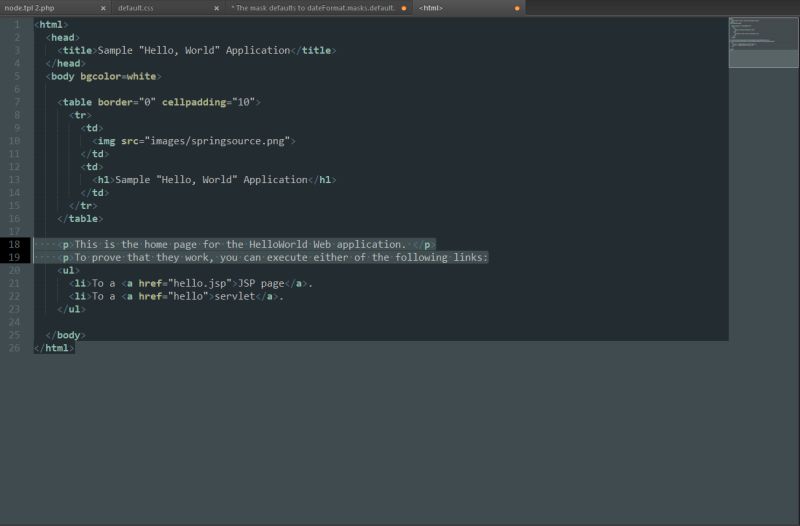Image resolution: width=800 pixels, height=526 pixels.
Task: Click the closing html tag
Action: click(54, 348)
